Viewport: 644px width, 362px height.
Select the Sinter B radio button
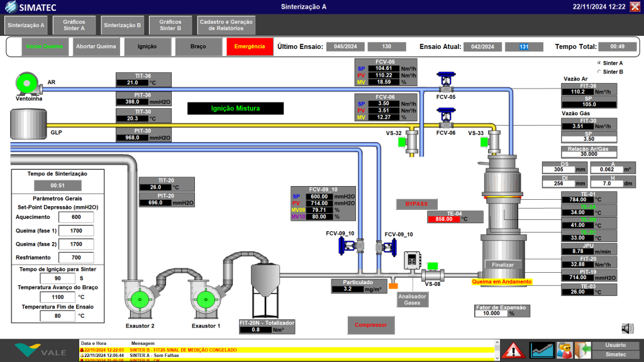[599, 72]
